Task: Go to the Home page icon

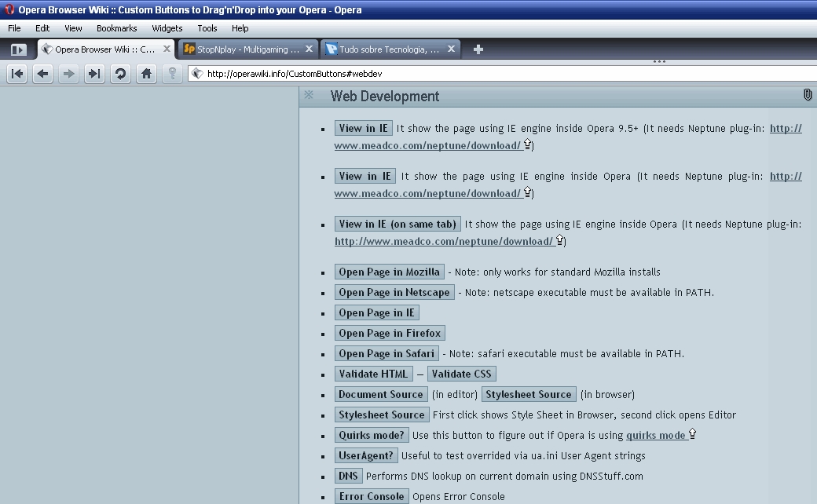Action: pyautogui.click(x=146, y=74)
